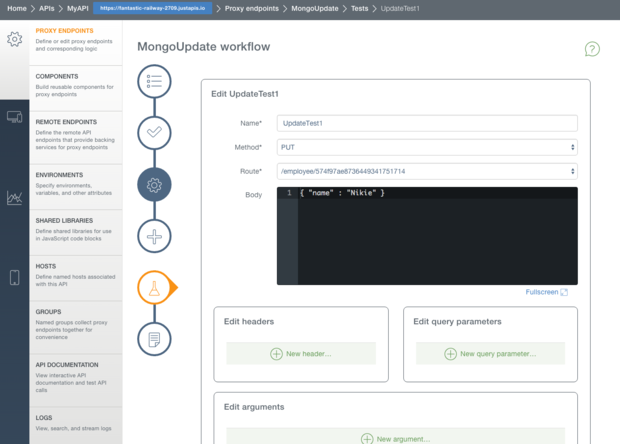Image resolution: width=620 pixels, height=444 pixels.
Task: Open the Method dropdown showing PUT
Action: (427, 147)
